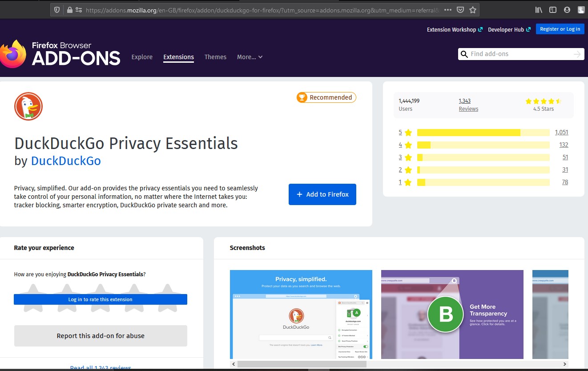588x371 pixels.
Task: Click the DuckDuckGo duck logo icon
Action: (x=28, y=107)
